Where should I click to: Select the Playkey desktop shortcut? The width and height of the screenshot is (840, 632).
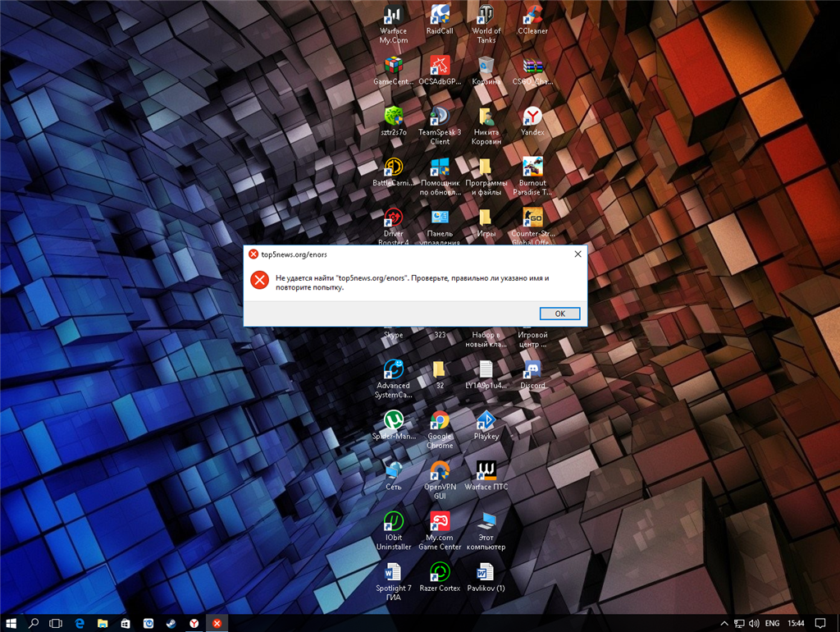coord(486,425)
